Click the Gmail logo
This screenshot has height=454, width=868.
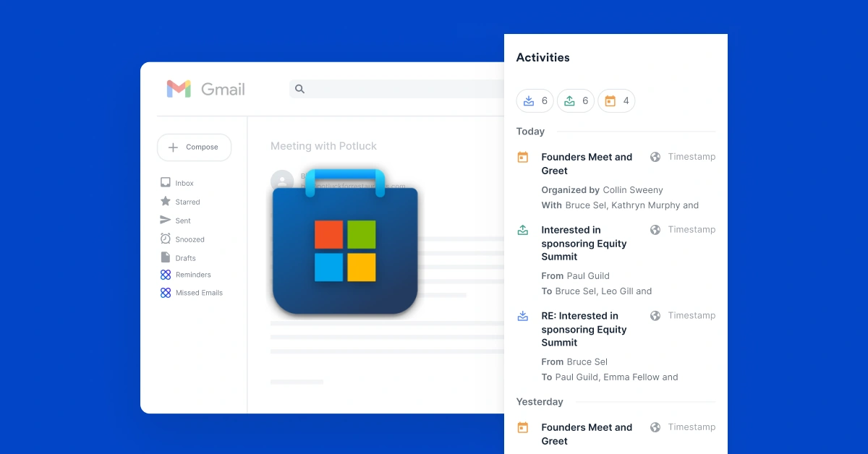(205, 89)
